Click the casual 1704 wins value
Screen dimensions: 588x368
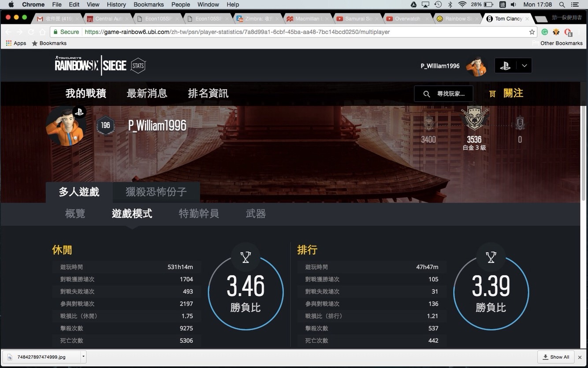[186, 279]
